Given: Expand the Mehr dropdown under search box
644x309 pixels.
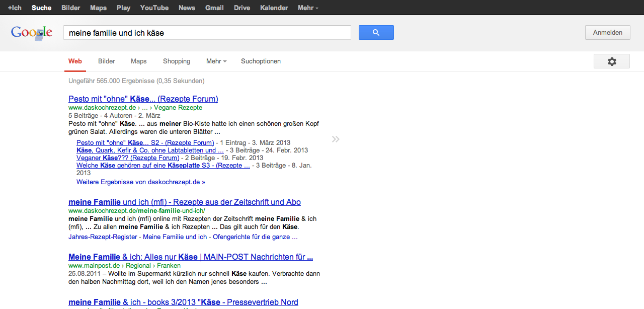Looking at the screenshot, I should [x=216, y=61].
